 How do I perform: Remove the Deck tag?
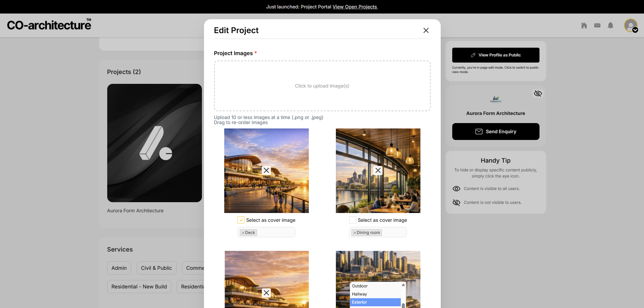pos(243,233)
